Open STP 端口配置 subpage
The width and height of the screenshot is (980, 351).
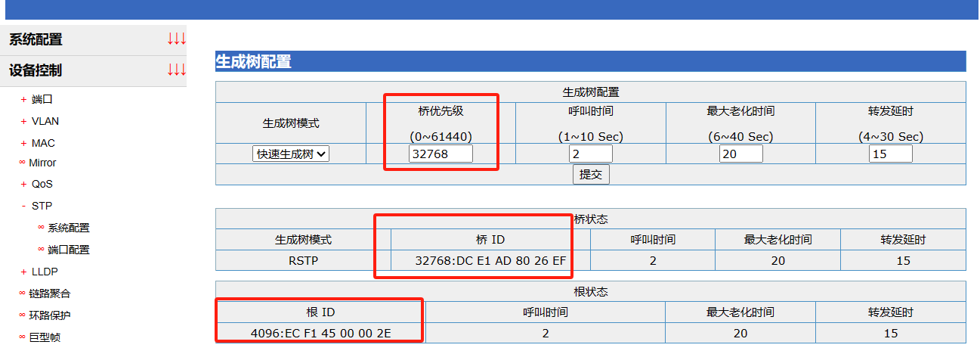(x=68, y=250)
